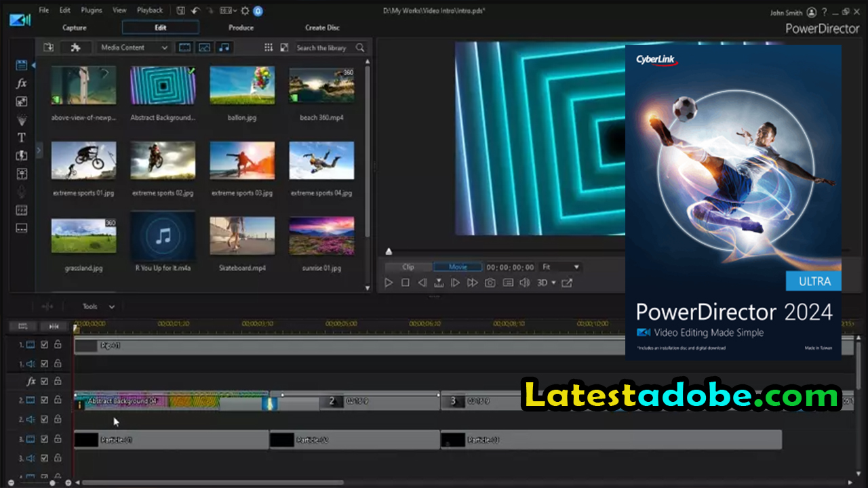The height and width of the screenshot is (488, 868).
Task: Disable audio track 1 checkbox
Action: (44, 364)
